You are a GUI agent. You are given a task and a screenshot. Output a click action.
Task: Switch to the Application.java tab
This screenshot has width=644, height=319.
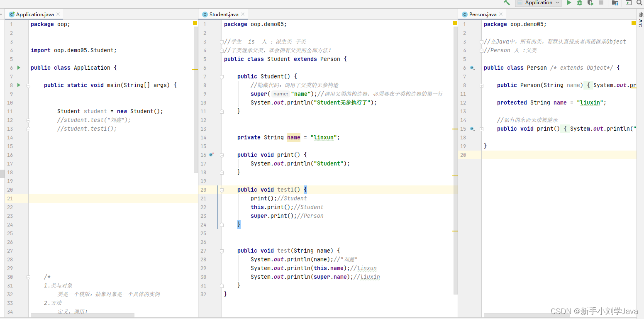coord(35,15)
